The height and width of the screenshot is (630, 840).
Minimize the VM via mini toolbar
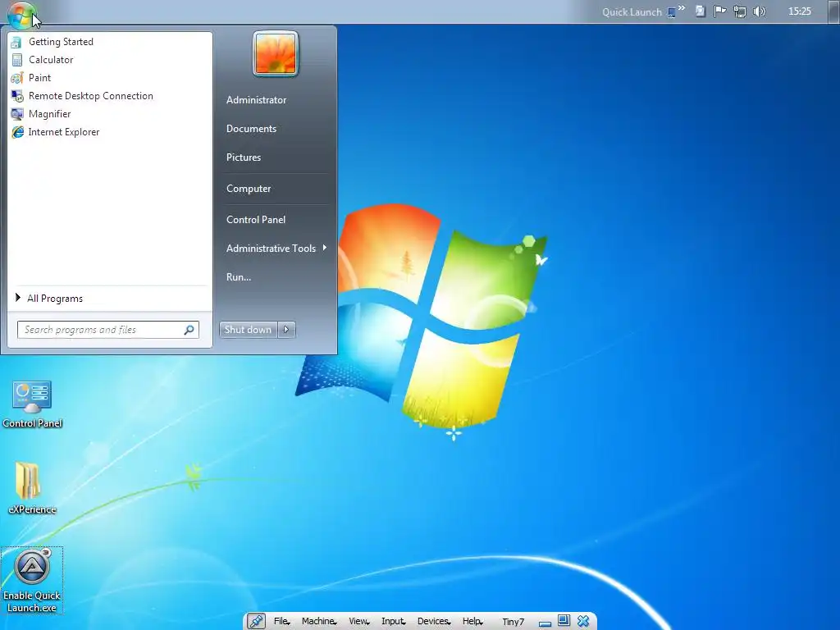tap(545, 623)
